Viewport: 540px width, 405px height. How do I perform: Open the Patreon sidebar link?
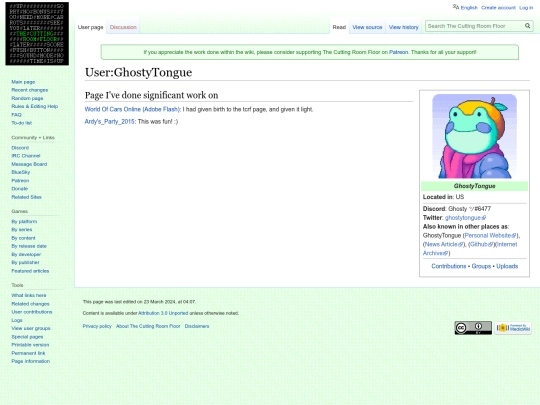coord(20,180)
